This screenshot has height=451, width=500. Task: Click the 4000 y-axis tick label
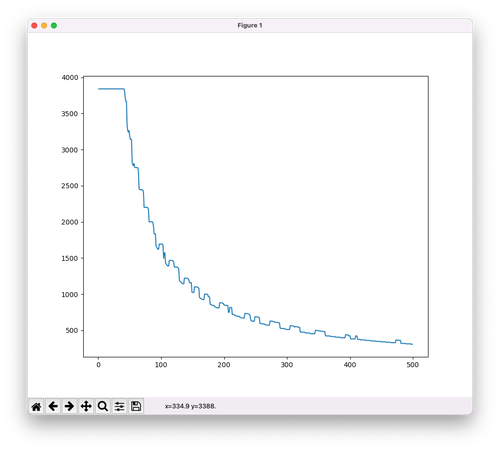point(70,77)
